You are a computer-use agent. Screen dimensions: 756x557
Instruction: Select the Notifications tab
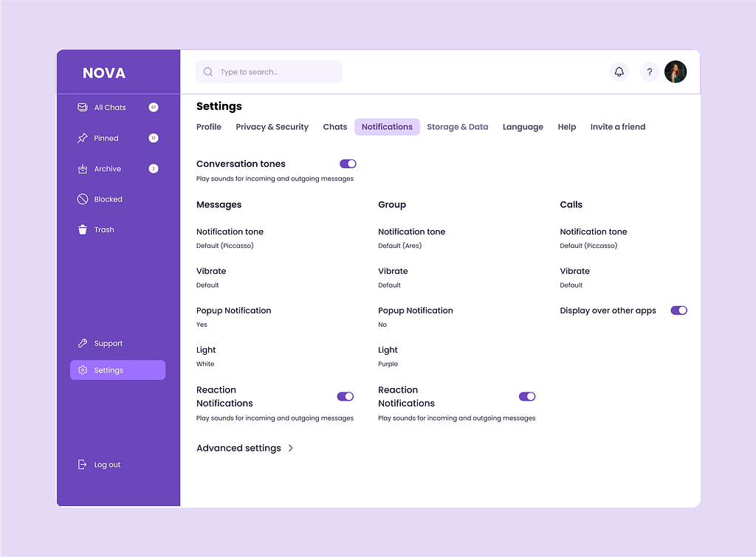[x=387, y=127]
